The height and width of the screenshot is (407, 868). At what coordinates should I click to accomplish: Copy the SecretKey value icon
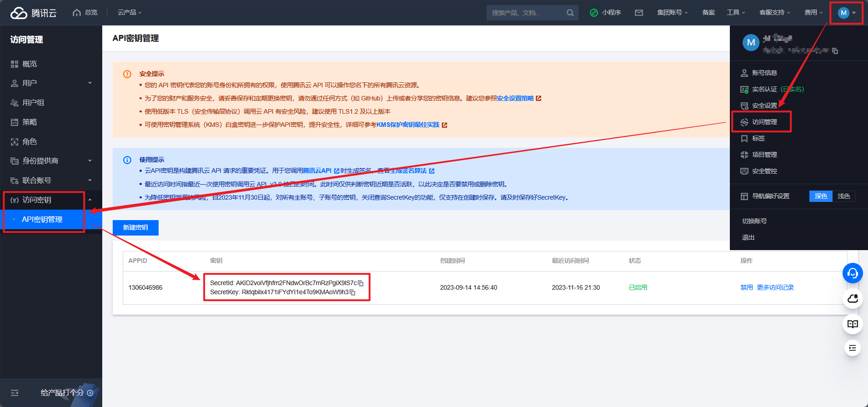353,292
